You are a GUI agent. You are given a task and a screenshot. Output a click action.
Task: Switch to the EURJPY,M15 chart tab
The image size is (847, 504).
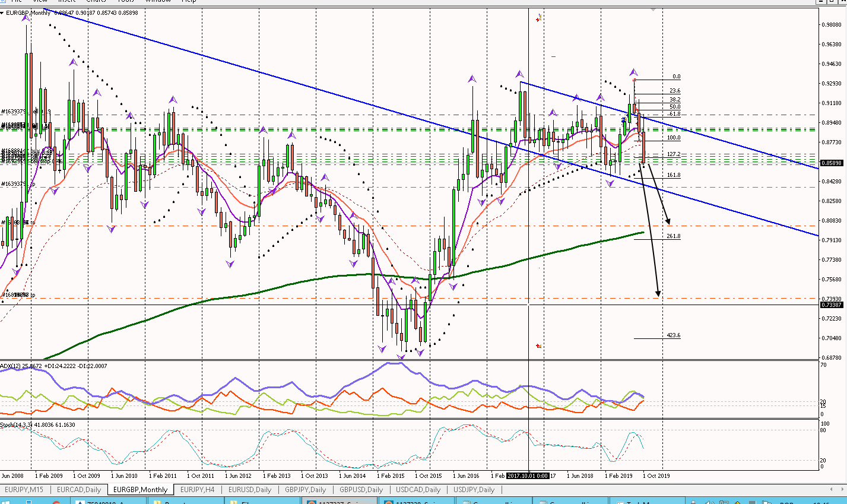[x=24, y=490]
